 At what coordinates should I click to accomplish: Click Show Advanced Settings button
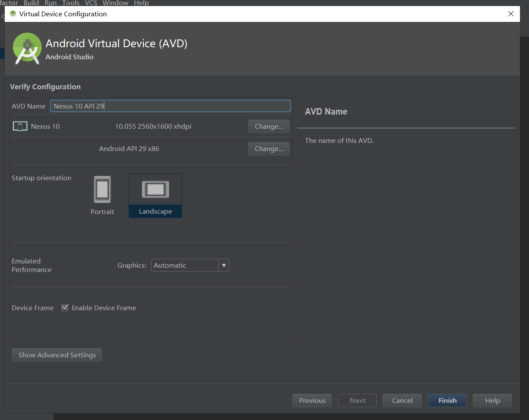click(x=57, y=355)
